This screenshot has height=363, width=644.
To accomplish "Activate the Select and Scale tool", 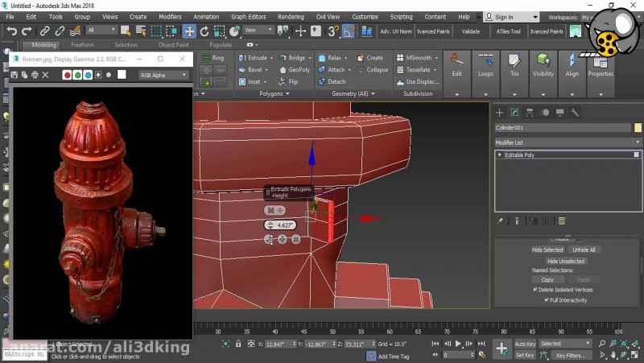I will click(x=219, y=31).
